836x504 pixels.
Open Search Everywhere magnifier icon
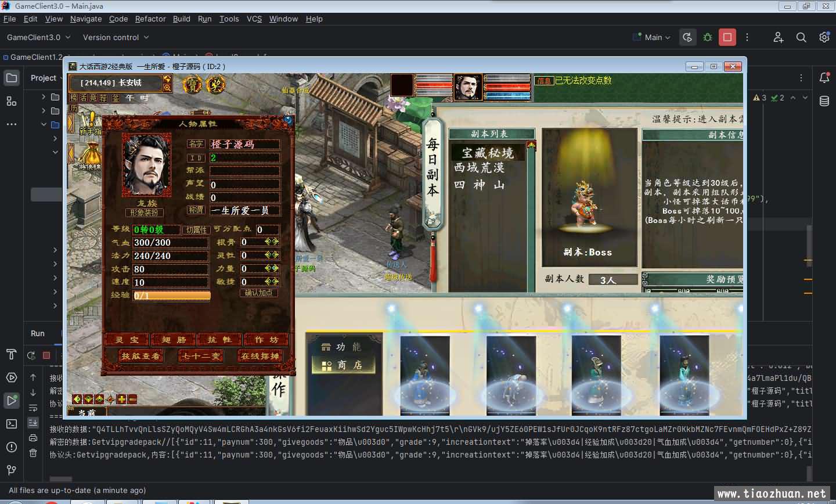pos(801,37)
